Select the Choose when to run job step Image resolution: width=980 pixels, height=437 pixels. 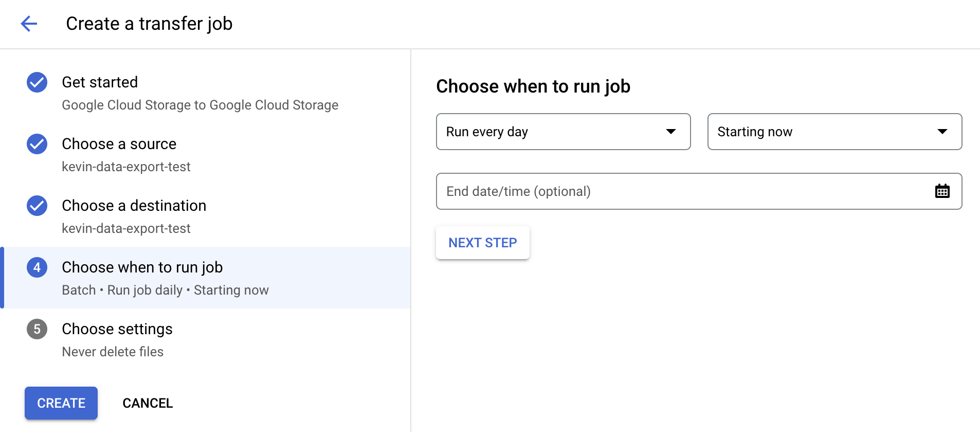click(206, 278)
